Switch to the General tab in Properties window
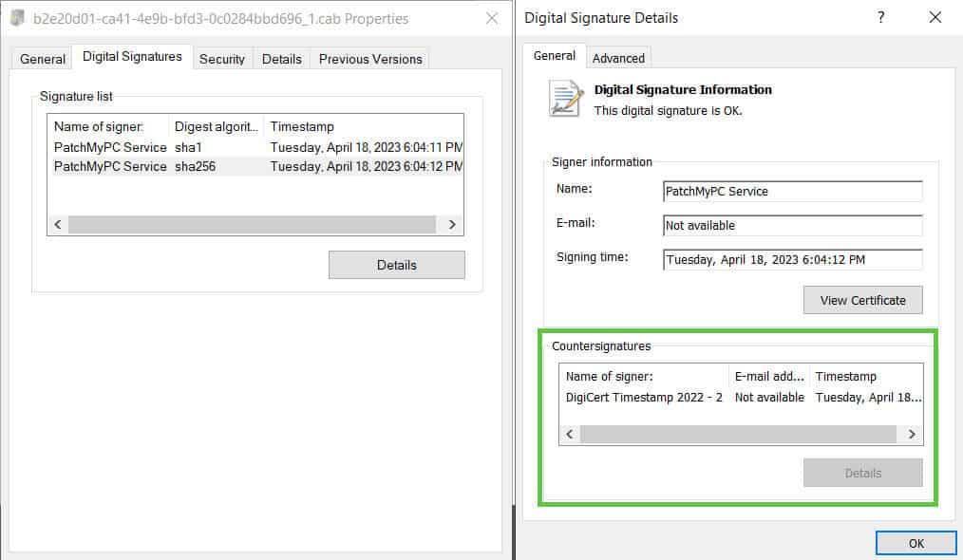This screenshot has width=963, height=560. [43, 59]
